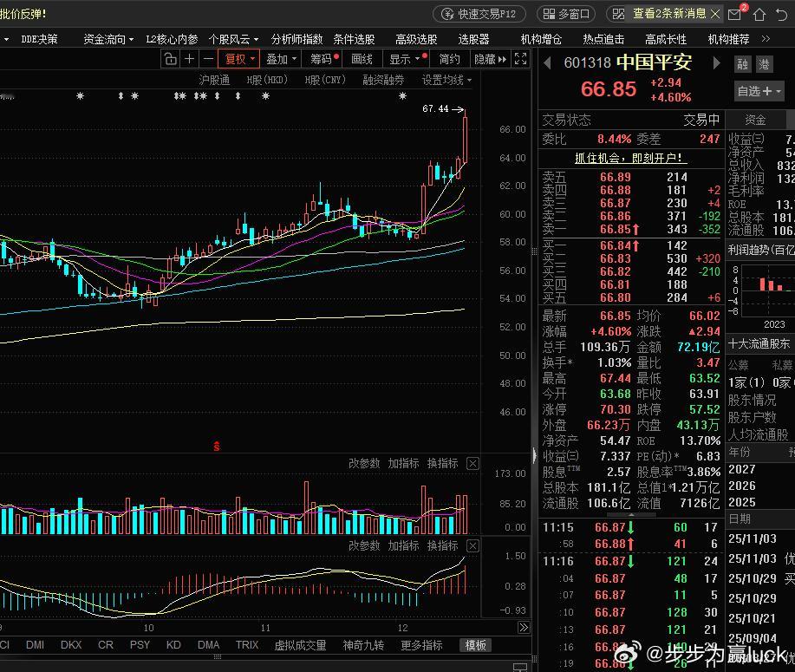Toggle H股(CNY) overlay

tap(325, 80)
